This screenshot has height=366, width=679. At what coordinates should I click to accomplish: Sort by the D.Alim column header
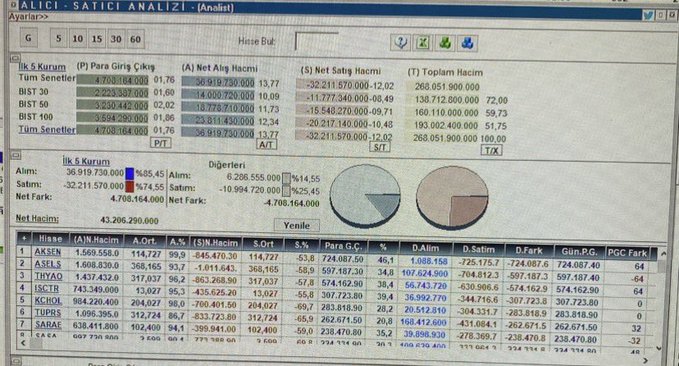(x=426, y=248)
